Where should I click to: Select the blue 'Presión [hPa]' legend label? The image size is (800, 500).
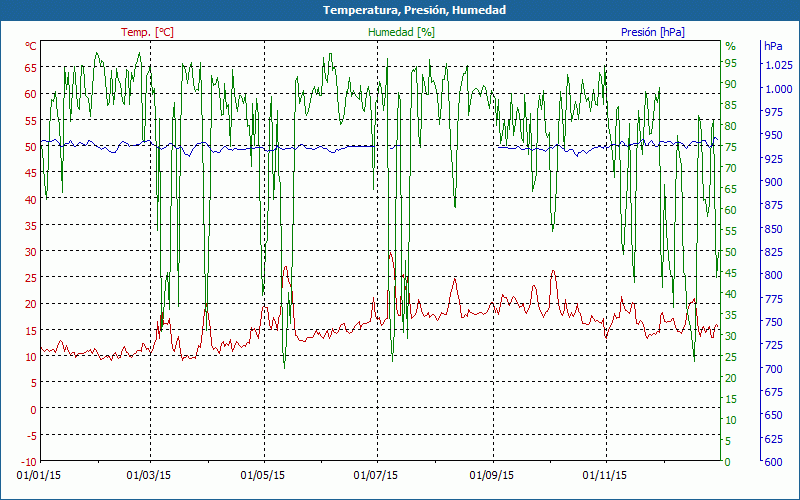653,32
